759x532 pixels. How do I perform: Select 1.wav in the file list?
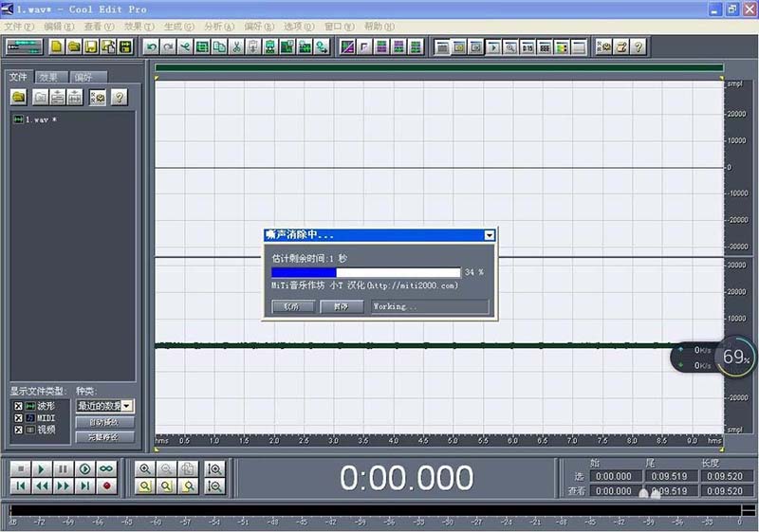pyautogui.click(x=35, y=119)
